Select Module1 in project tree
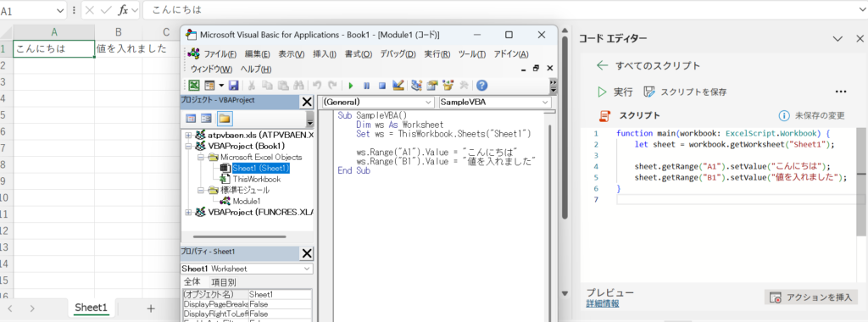Screen dimensions: 868x322 (247, 201)
